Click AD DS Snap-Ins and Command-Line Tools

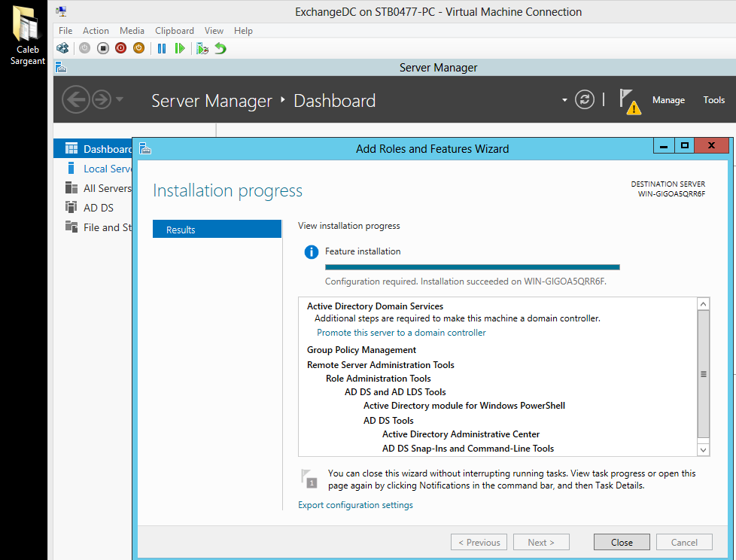(467, 449)
